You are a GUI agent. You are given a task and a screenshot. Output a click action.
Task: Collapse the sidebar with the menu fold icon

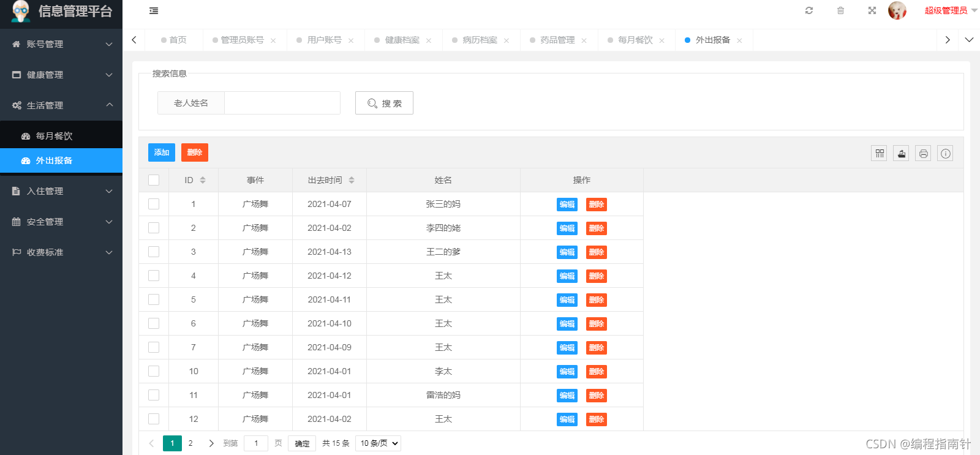154,10
